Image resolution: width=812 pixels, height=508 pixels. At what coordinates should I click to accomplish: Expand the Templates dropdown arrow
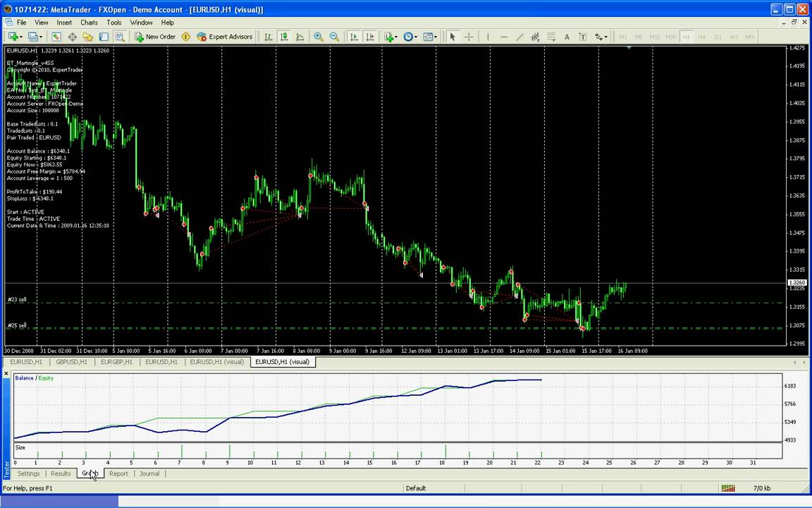click(436, 37)
